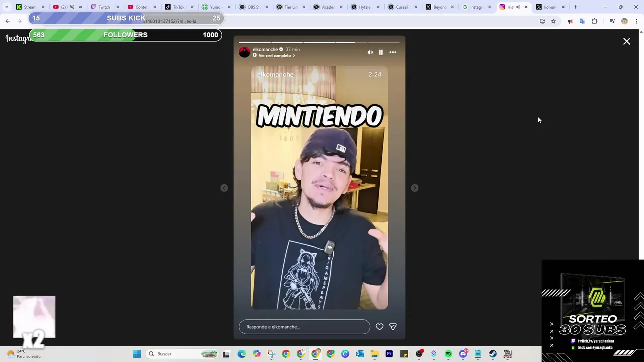Close the story viewer with the X
Screen dimensions: 644x362
pyautogui.click(x=627, y=41)
